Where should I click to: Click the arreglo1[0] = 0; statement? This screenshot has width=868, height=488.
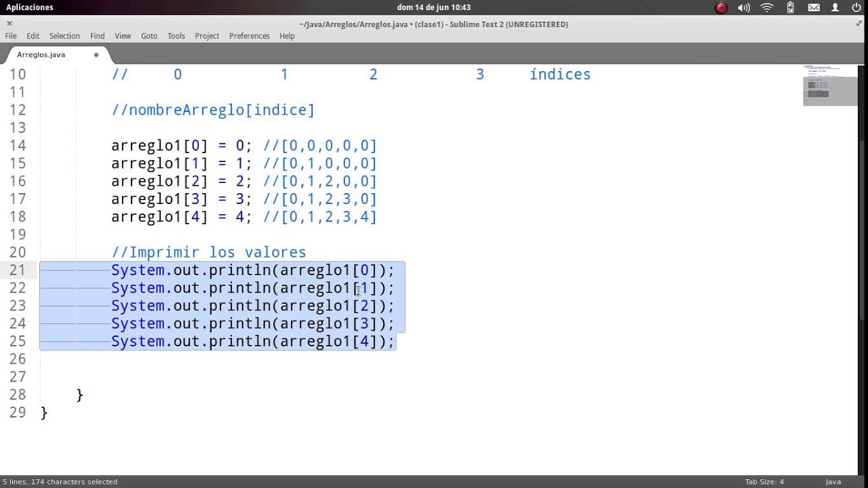coord(182,146)
